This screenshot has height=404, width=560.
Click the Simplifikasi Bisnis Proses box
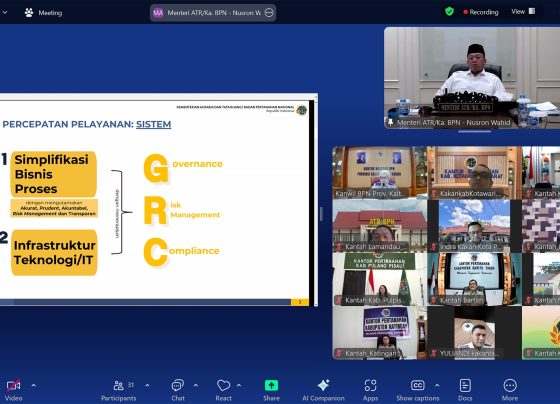54,174
